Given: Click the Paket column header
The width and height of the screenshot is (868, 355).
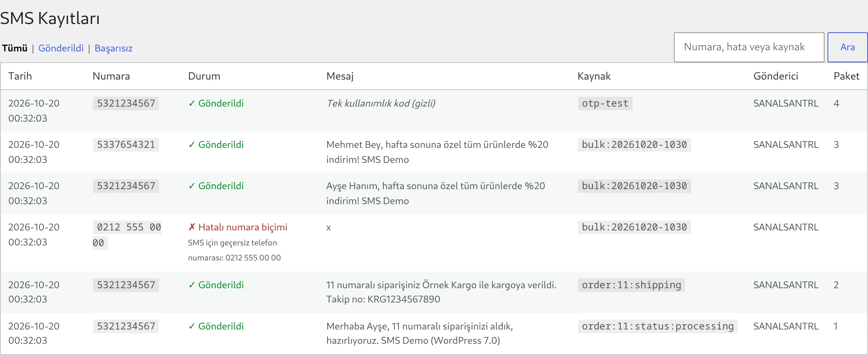Looking at the screenshot, I should (846, 76).
